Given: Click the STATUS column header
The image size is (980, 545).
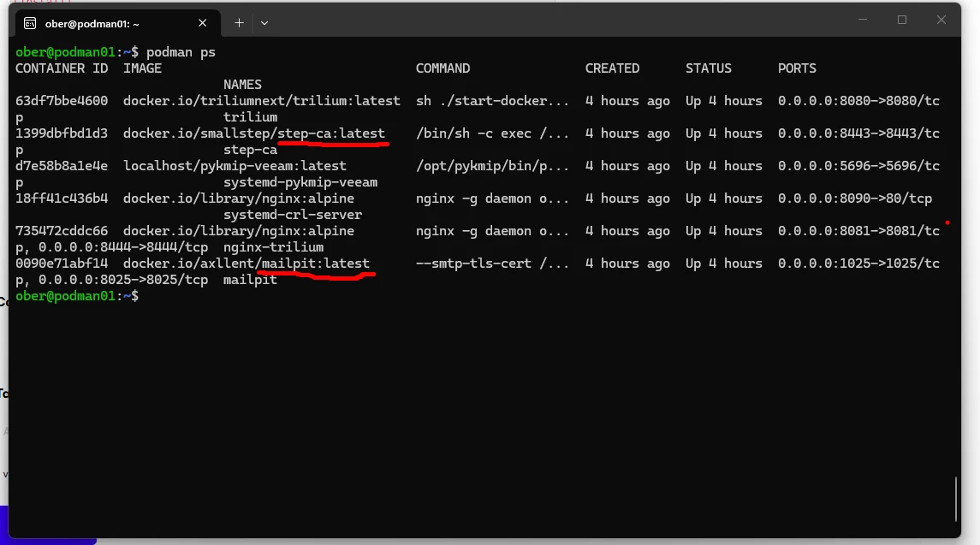Looking at the screenshot, I should [708, 68].
